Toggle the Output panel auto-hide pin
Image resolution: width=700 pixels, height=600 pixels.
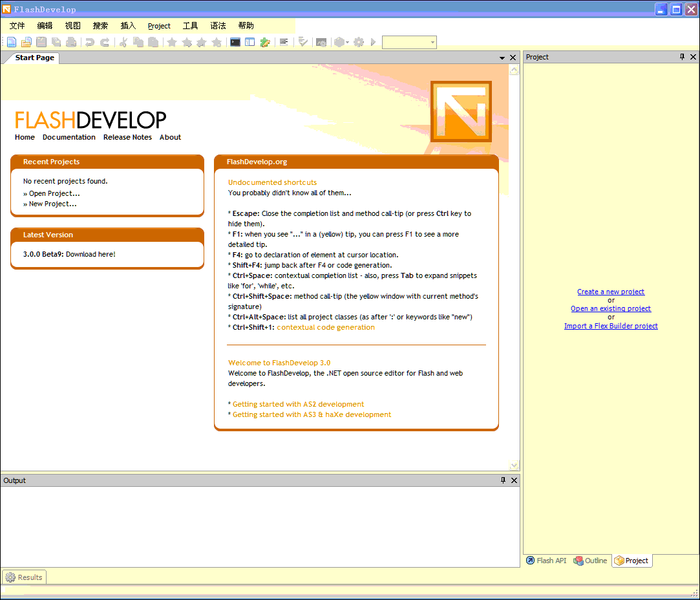point(503,480)
